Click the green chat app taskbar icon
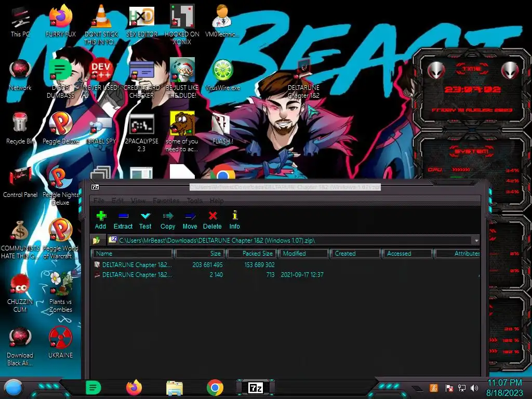The width and height of the screenshot is (532, 399). (x=93, y=388)
